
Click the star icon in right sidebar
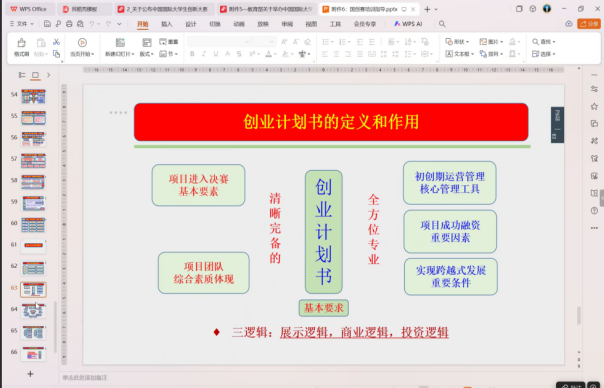click(x=594, y=106)
